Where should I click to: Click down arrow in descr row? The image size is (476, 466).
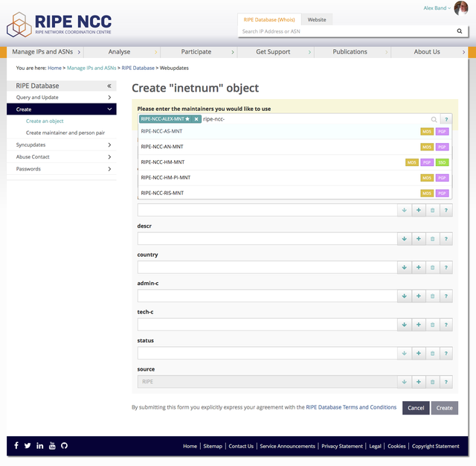click(405, 239)
